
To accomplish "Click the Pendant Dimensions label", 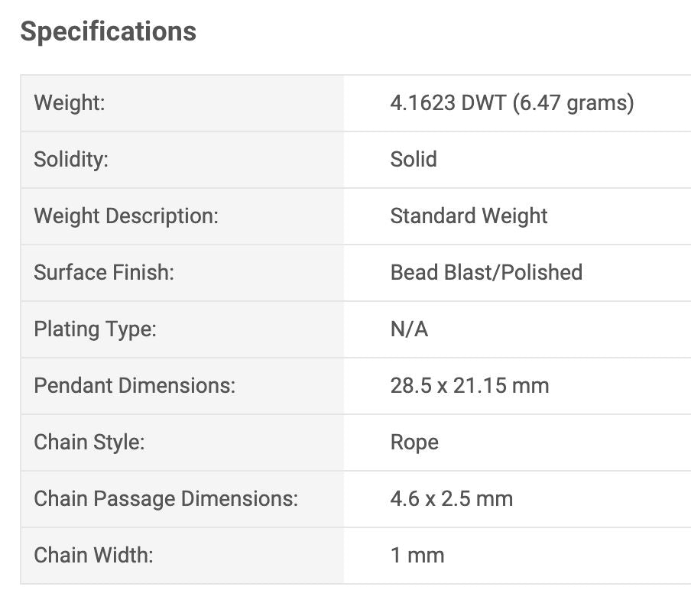I will pos(135,385).
